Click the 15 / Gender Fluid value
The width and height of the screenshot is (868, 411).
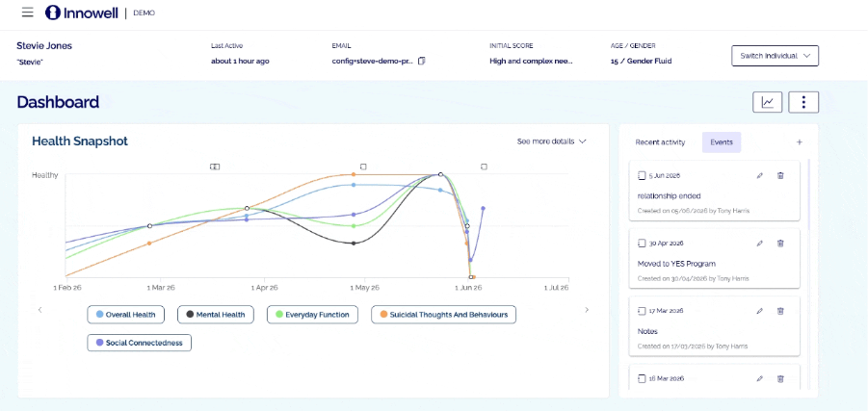641,62
